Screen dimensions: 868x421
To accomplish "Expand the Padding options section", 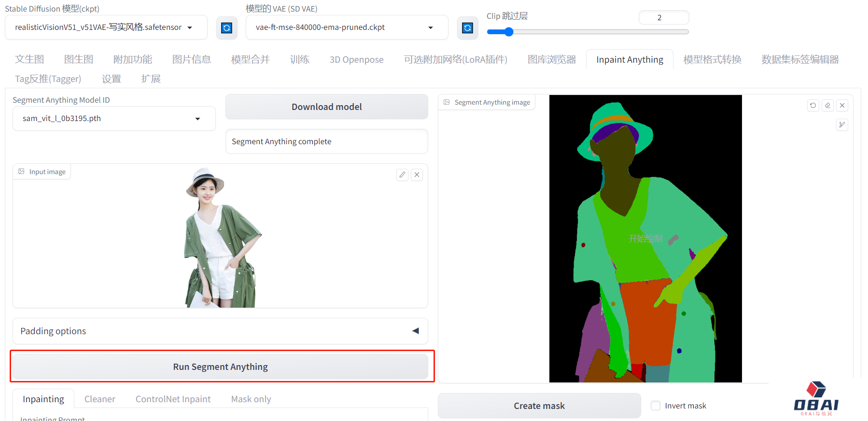I will tap(220, 331).
